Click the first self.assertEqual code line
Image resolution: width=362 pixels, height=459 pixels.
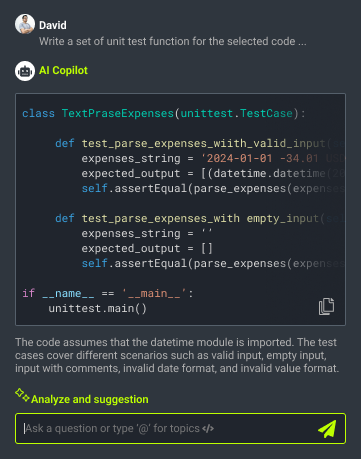[213, 188]
